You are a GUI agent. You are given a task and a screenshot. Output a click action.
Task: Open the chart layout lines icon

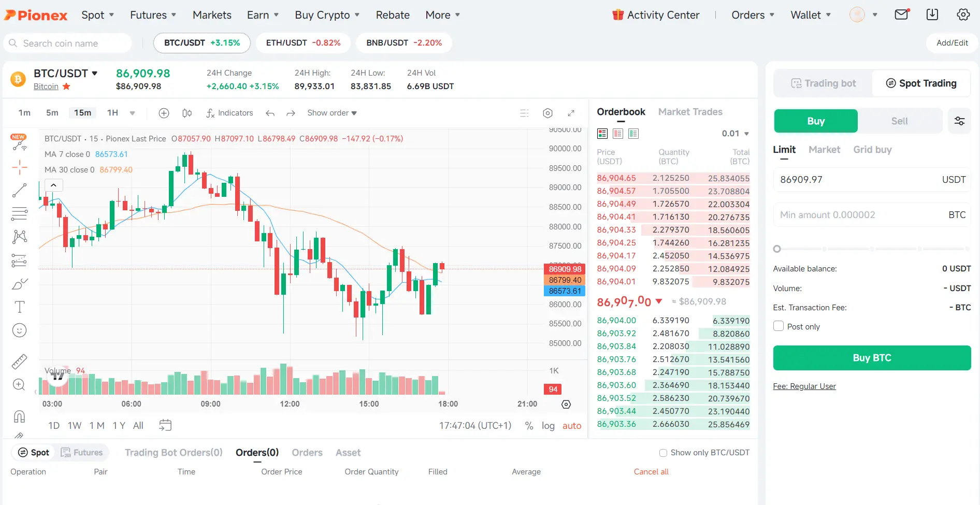tap(524, 113)
